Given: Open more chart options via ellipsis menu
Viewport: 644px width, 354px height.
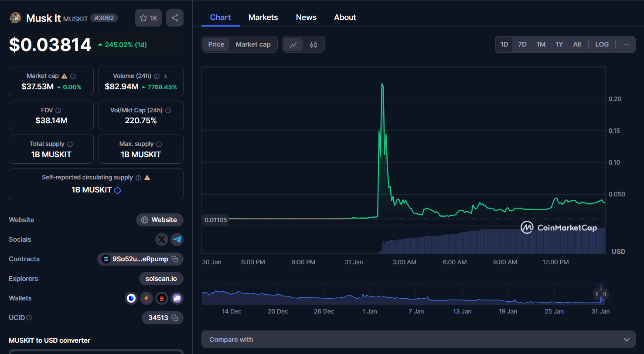Looking at the screenshot, I should click(x=627, y=44).
